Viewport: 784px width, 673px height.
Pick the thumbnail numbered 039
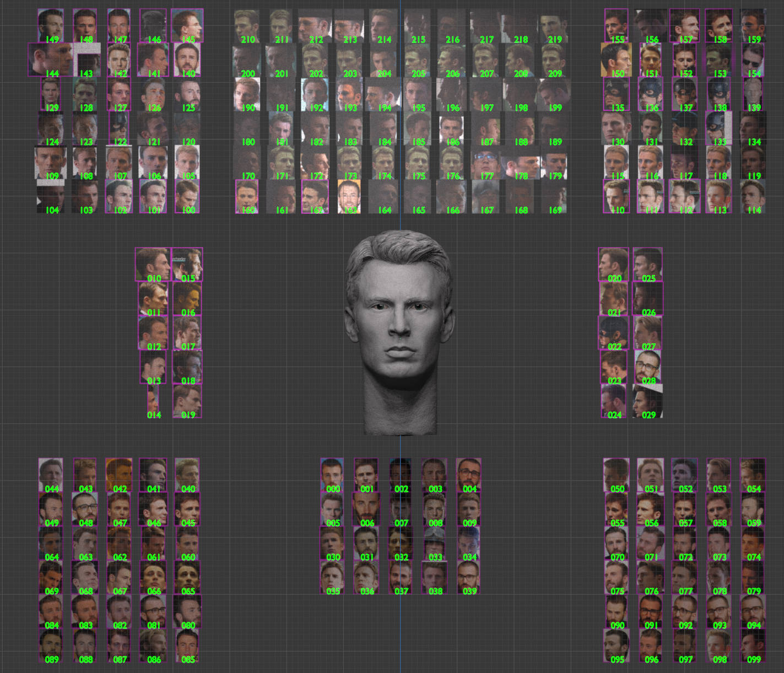pos(469,577)
